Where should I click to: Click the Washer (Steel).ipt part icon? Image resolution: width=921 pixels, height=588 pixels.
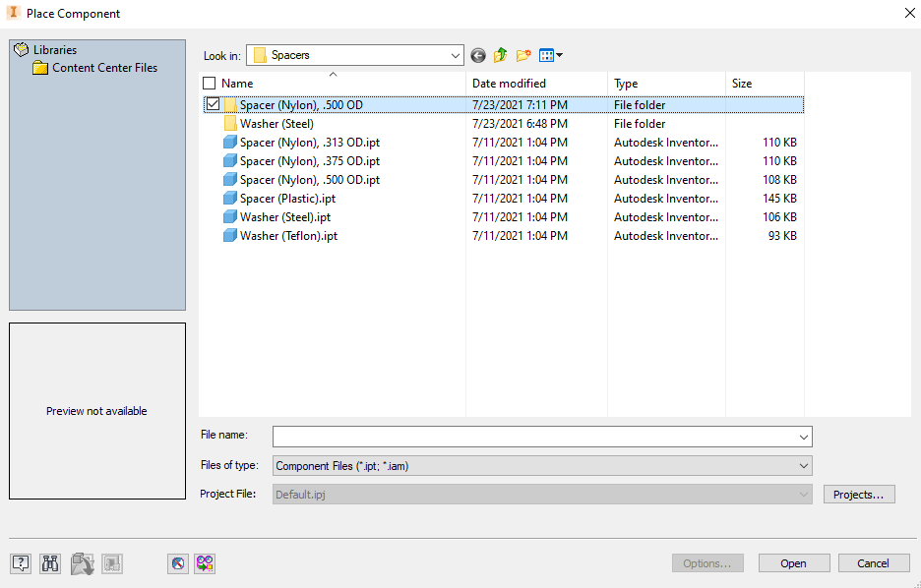tap(230, 217)
